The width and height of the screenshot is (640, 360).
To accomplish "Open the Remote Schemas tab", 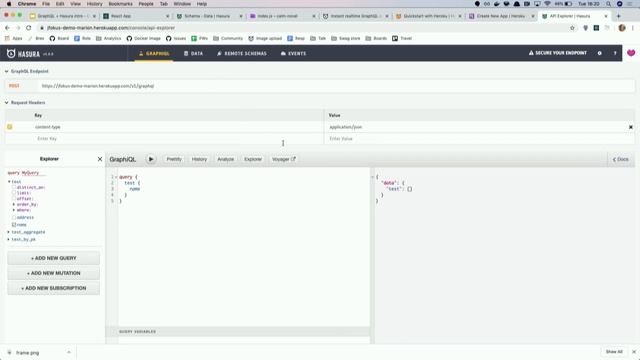I will pyautogui.click(x=242, y=53).
